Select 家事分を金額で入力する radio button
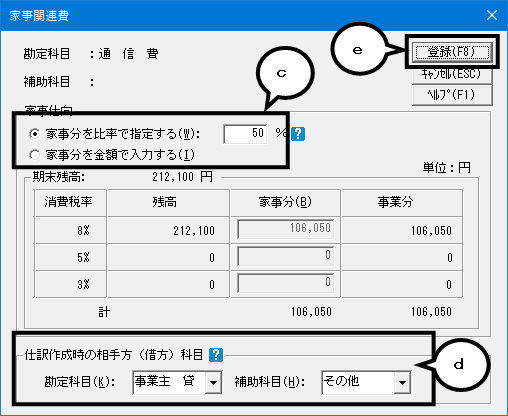The image size is (508, 416). [x=34, y=155]
